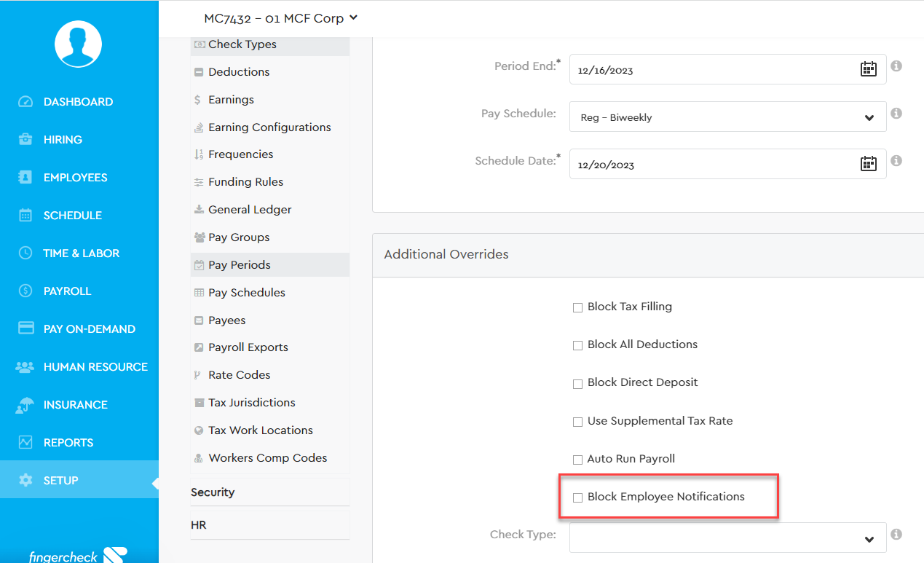This screenshot has width=924, height=563.
Task: Open Pay Schedules settings link
Action: tap(246, 293)
